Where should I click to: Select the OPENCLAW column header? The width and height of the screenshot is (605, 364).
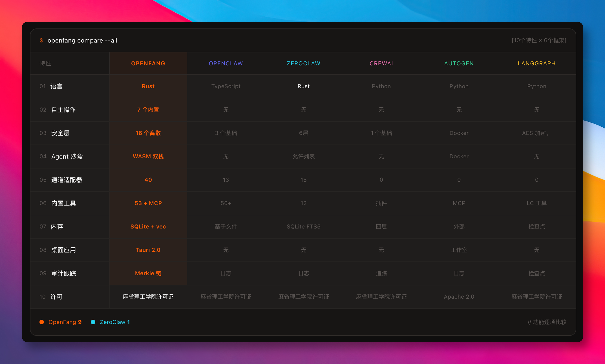click(x=226, y=63)
